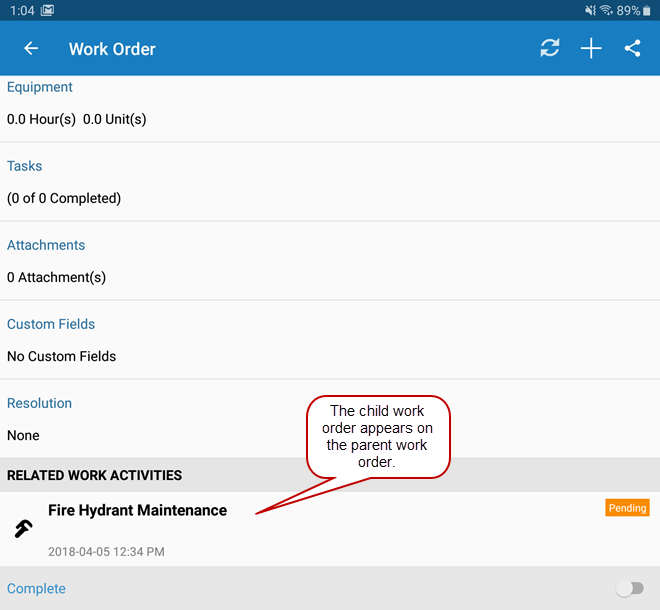Screen dimensions: 660x610
Task: Open the Attachments section
Action: (x=46, y=245)
